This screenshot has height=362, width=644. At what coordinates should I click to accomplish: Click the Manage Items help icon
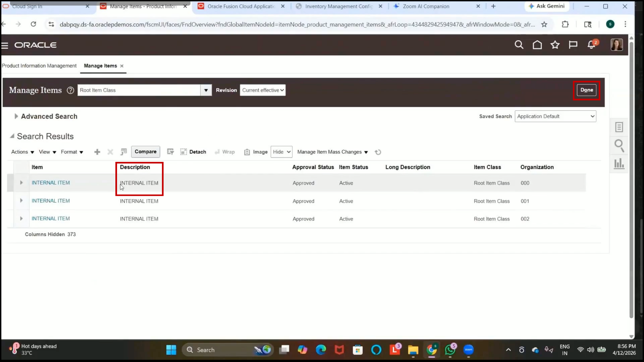pos(70,90)
